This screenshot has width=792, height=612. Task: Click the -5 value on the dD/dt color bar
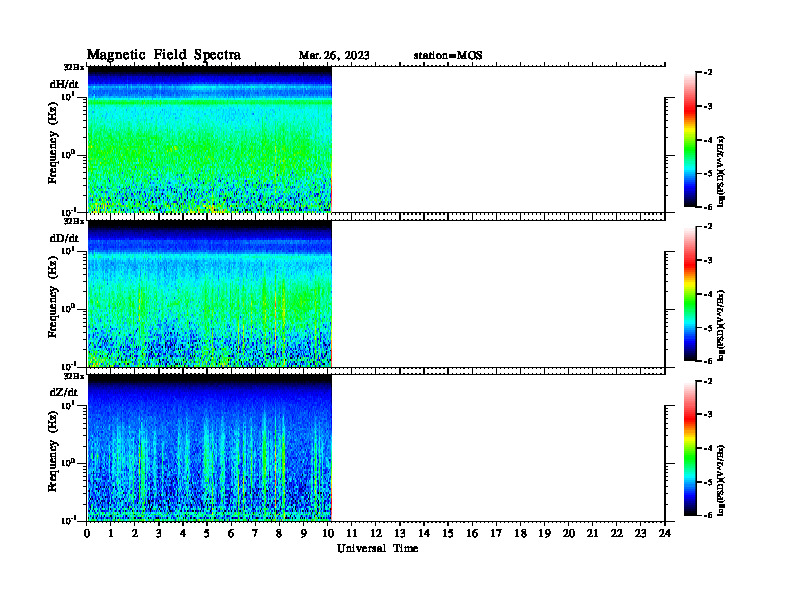coord(708,328)
